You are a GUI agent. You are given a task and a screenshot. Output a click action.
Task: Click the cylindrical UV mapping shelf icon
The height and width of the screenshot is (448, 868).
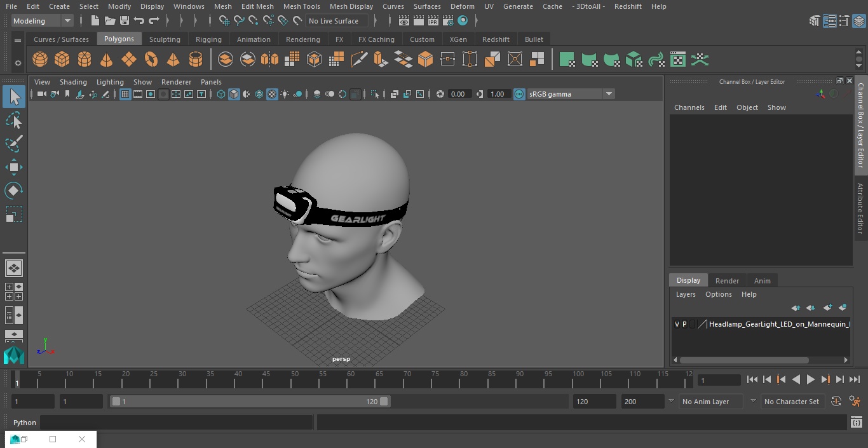[x=589, y=60]
